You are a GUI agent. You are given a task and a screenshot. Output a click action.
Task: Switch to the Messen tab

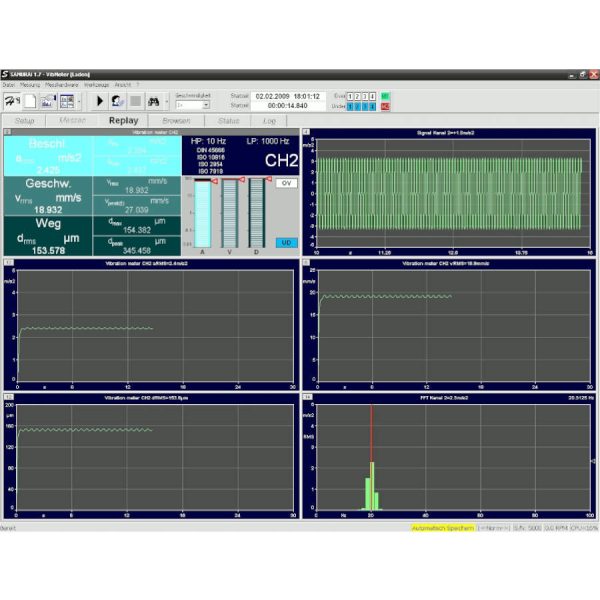tap(72, 121)
